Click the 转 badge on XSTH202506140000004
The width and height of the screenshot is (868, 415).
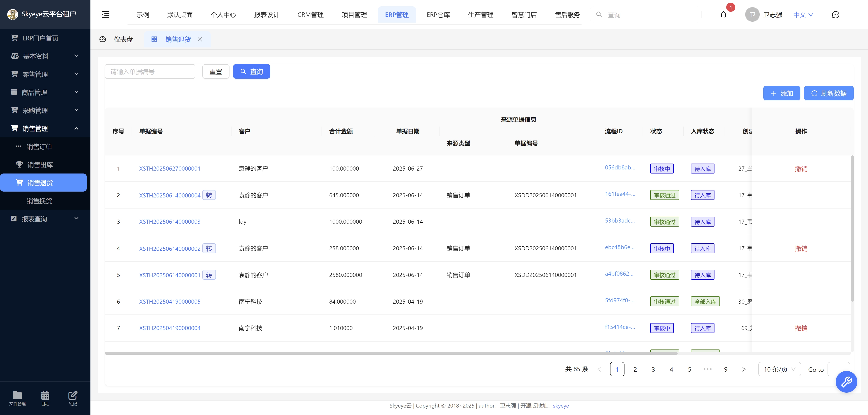pyautogui.click(x=209, y=195)
